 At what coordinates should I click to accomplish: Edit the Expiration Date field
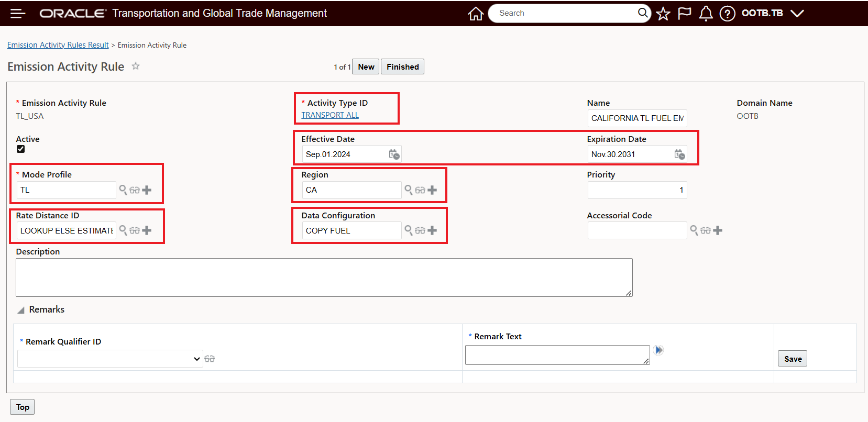pos(631,154)
